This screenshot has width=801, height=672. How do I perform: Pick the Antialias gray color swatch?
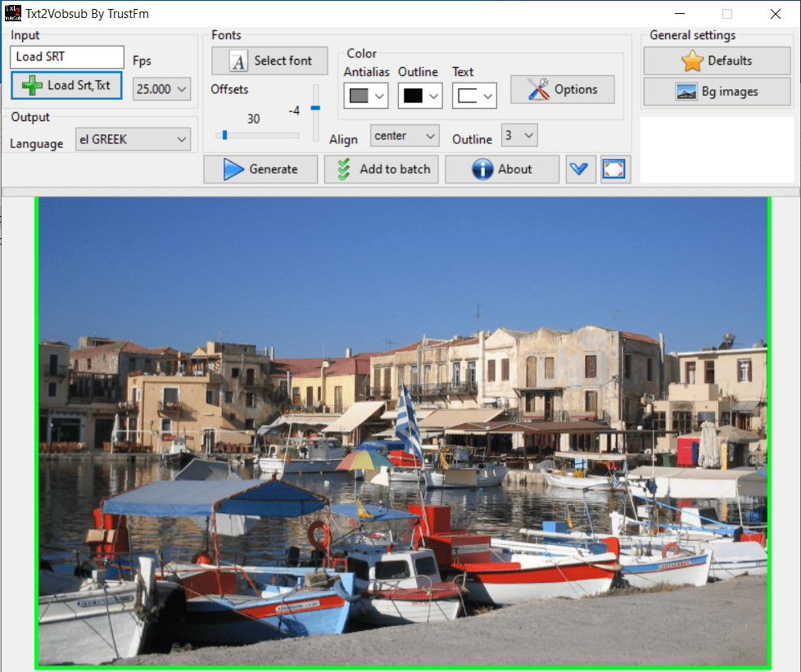coord(366,96)
